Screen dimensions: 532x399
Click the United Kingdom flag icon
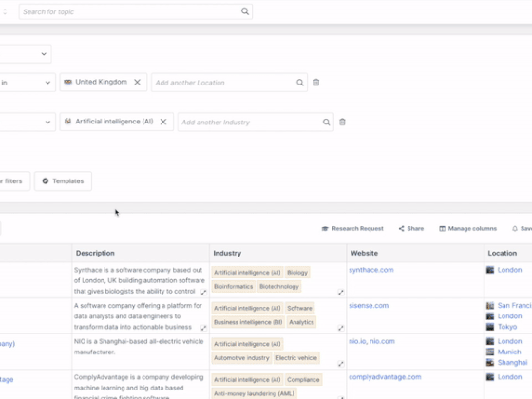(x=67, y=82)
